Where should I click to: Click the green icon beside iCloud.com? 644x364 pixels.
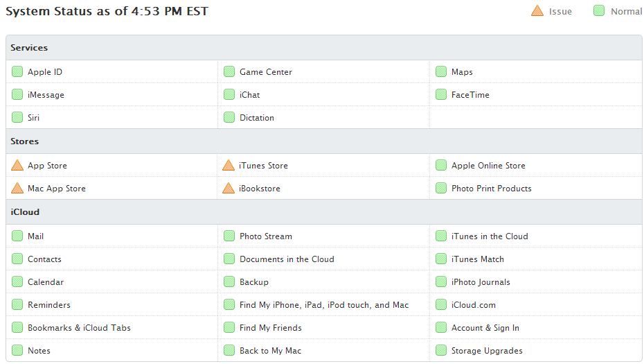441,305
